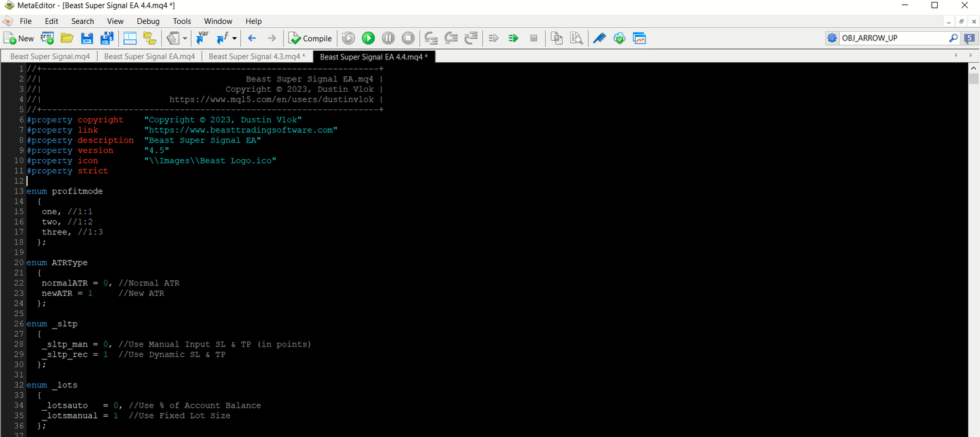Click the MetaEditor document icon in menu bar
The image size is (980, 437).
coord(7,21)
